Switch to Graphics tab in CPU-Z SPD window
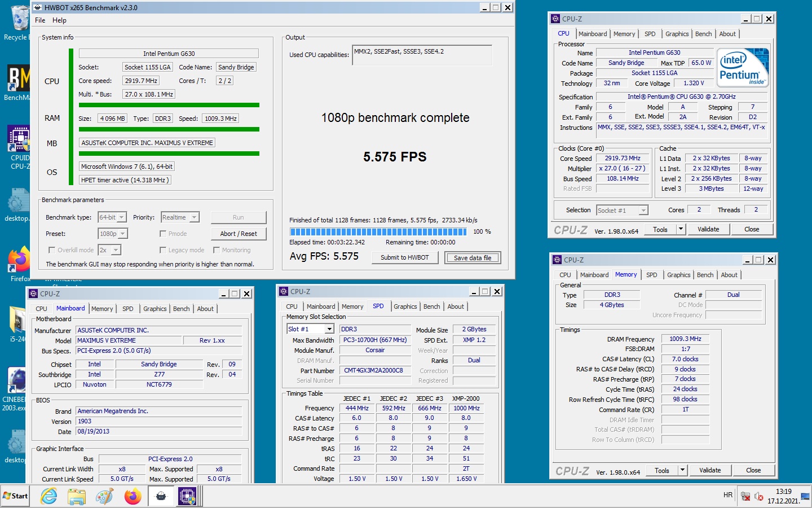This screenshot has width=812, height=508. pos(405,306)
